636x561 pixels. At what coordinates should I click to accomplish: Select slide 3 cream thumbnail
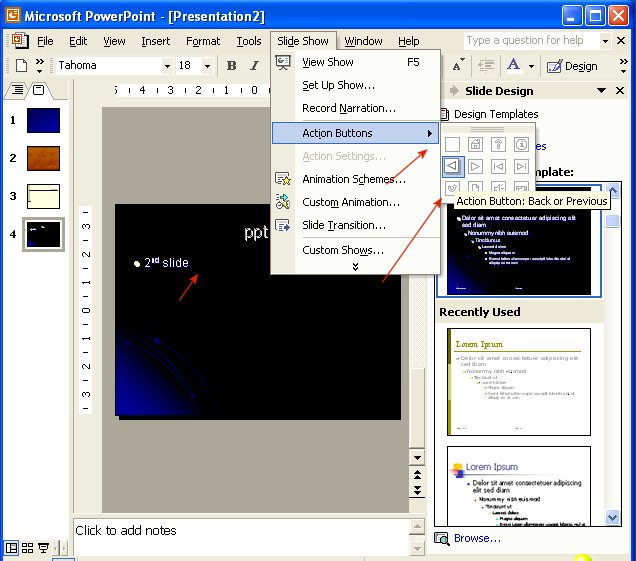click(x=43, y=196)
